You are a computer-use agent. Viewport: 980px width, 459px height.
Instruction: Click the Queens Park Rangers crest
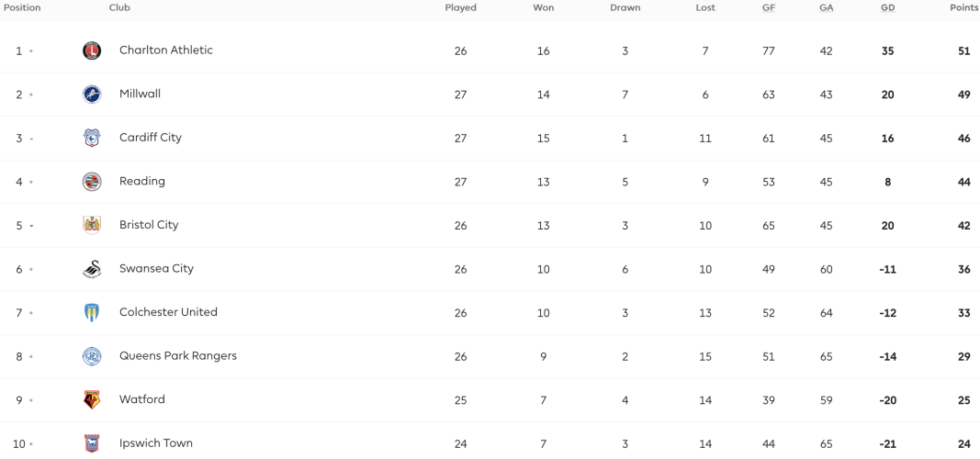(92, 356)
